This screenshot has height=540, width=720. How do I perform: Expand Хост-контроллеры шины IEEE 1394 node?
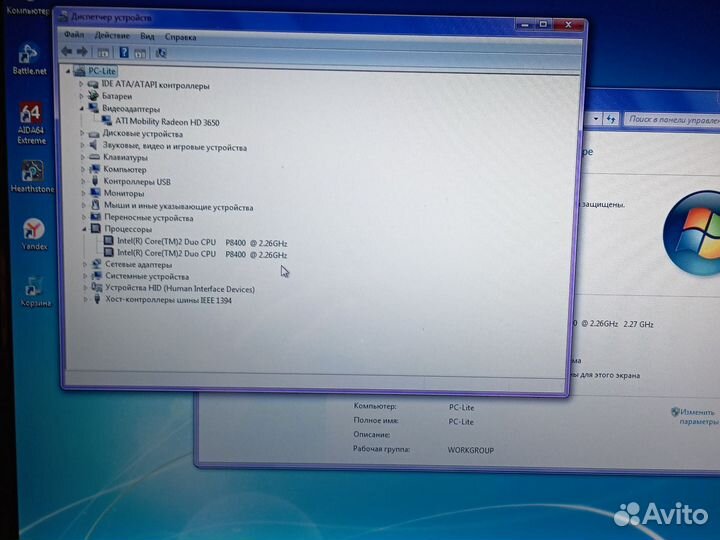(85, 299)
